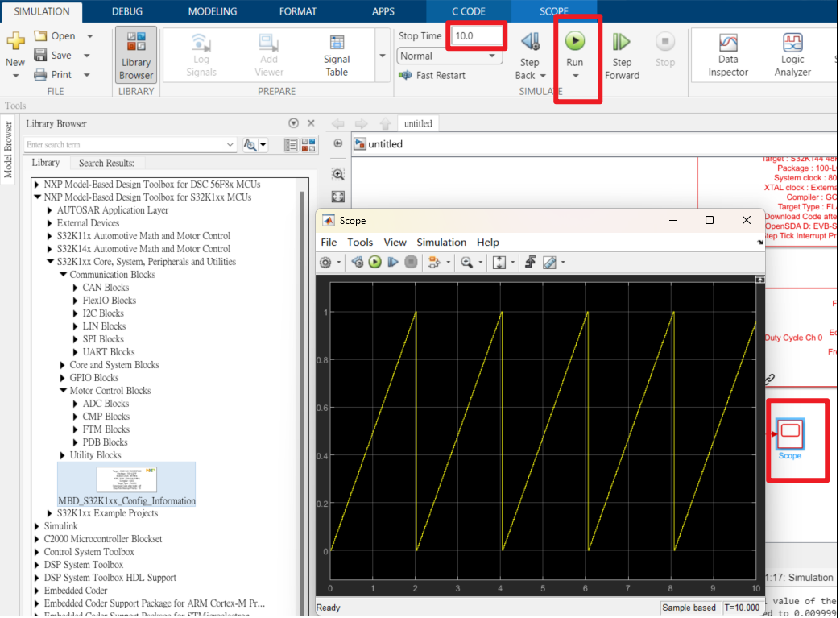Click the Step Forward icon in the Simulate section

tap(621, 42)
